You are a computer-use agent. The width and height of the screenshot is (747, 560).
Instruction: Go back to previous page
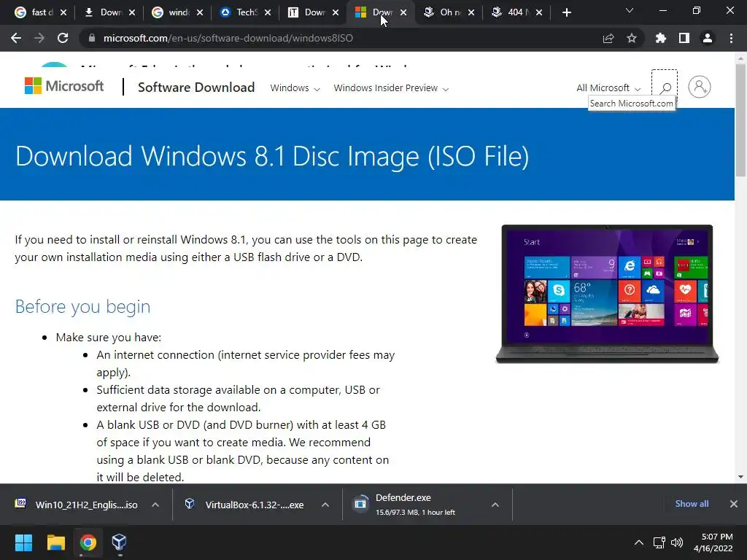tap(16, 38)
